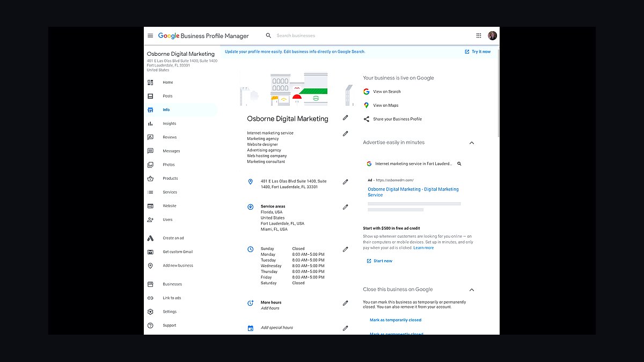Click the service areas target icon

coord(250,207)
